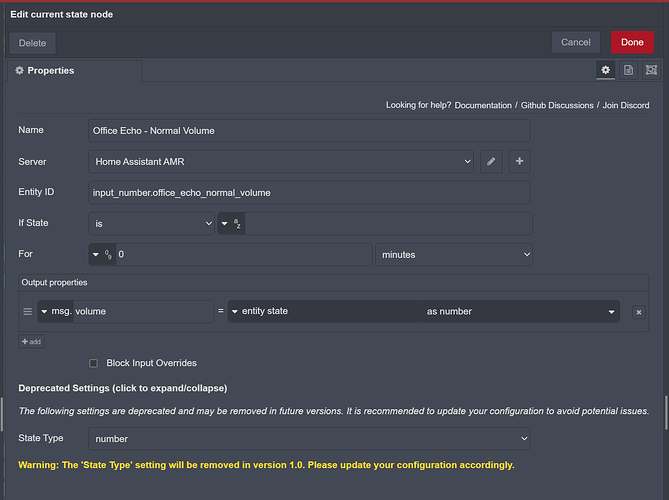The height and width of the screenshot is (500, 669).
Task: Enable Block Input Overrides checkbox
Action: (x=94, y=363)
